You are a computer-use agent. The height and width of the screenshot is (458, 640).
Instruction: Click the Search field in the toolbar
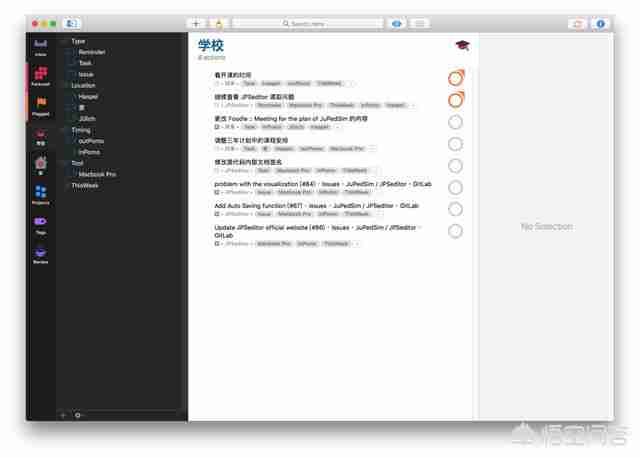point(307,24)
